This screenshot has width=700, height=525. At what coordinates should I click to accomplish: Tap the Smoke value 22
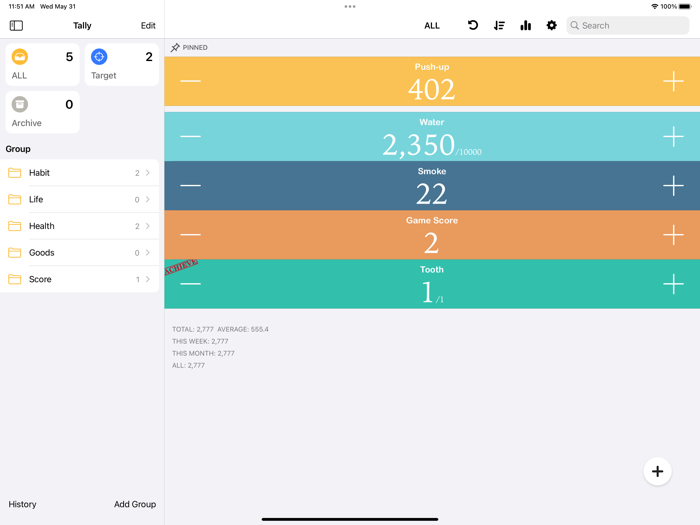[431, 194]
